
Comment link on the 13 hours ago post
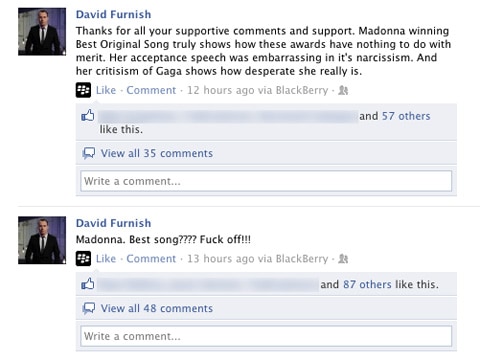point(151,259)
